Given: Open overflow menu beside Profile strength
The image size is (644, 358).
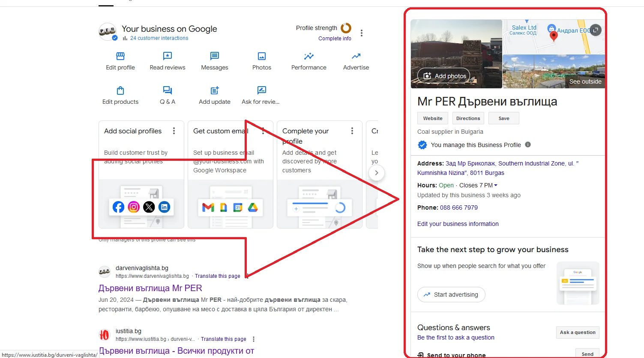Looking at the screenshot, I should [x=361, y=33].
